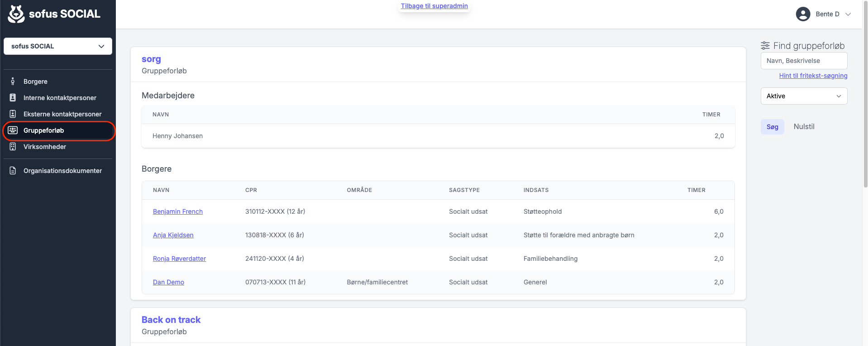Click the Nulstil button

tap(804, 127)
